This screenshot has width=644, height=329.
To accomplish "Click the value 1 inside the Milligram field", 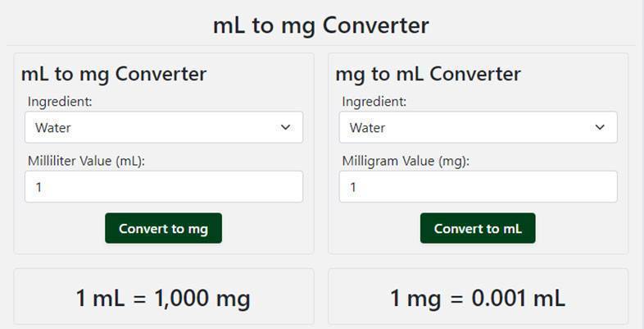I will (353, 188).
